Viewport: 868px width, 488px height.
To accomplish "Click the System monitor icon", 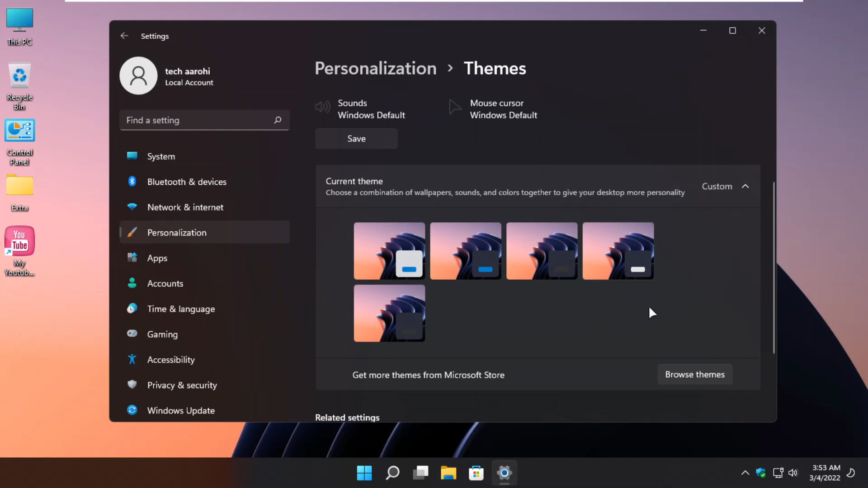I will pyautogui.click(x=132, y=156).
